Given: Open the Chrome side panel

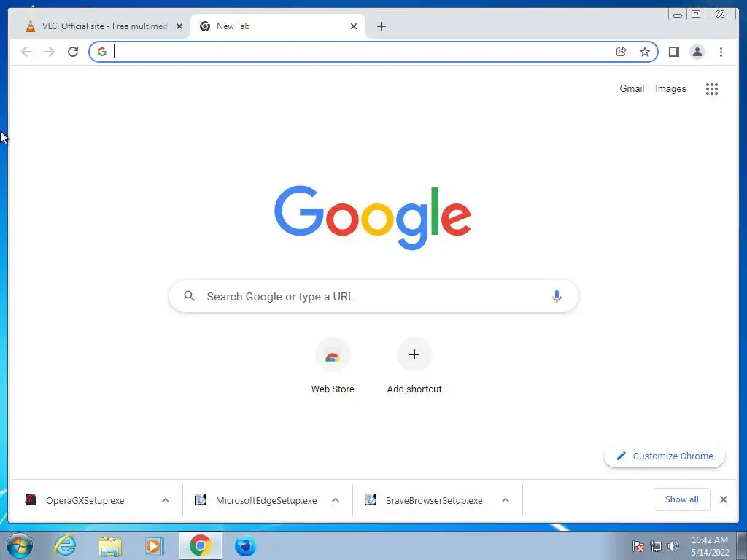Looking at the screenshot, I should coord(673,52).
